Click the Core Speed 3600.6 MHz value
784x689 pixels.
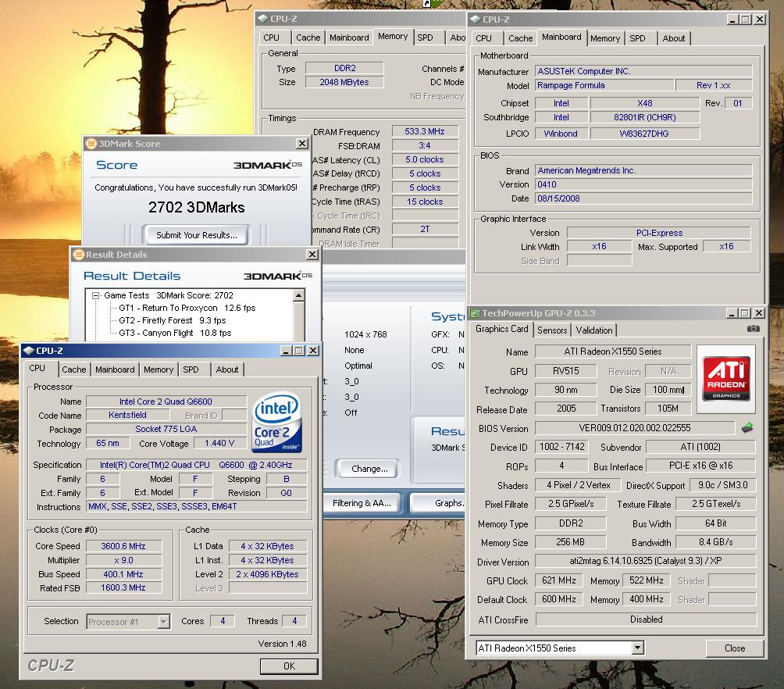coord(123,546)
